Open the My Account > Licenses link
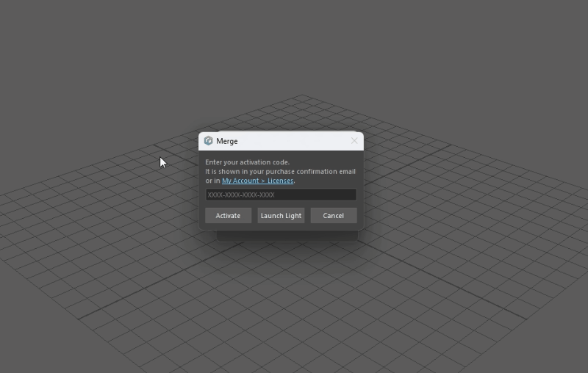The width and height of the screenshot is (588, 373). pyautogui.click(x=257, y=181)
